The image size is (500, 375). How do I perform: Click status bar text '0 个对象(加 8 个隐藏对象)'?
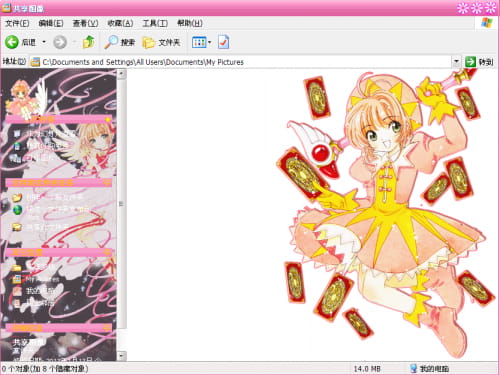45,369
